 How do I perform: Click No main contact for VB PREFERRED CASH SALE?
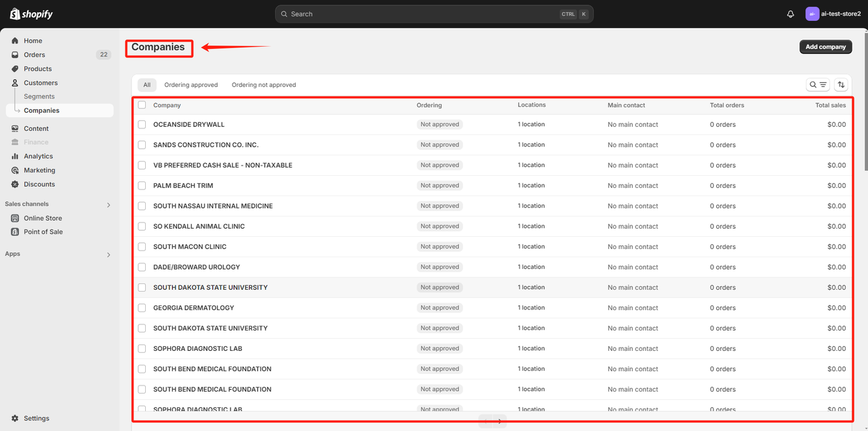pos(633,165)
